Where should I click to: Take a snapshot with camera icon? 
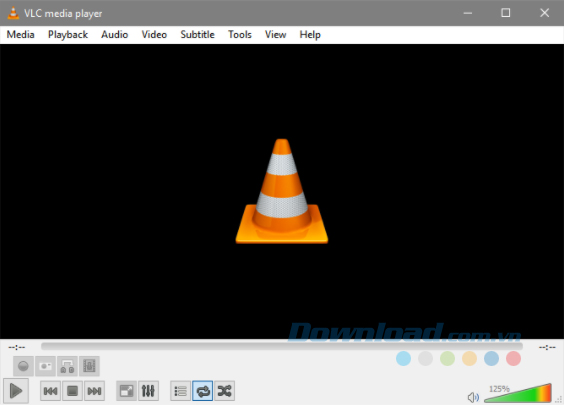click(45, 366)
